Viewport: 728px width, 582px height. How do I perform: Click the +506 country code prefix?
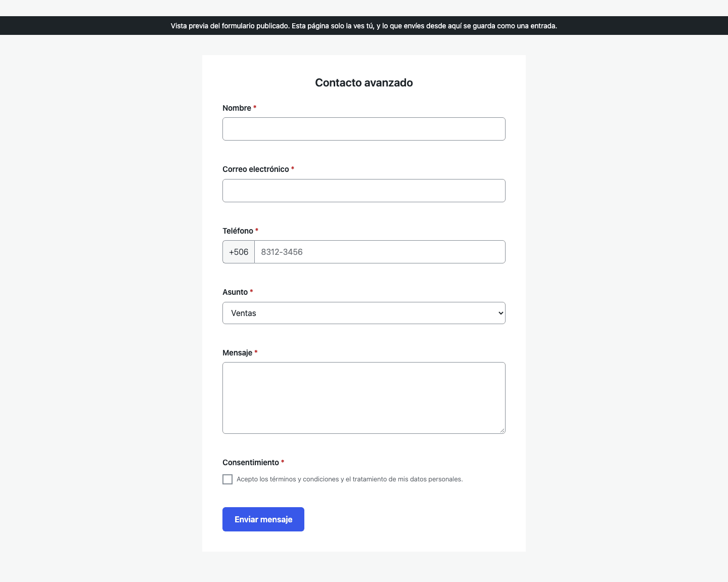click(x=239, y=252)
